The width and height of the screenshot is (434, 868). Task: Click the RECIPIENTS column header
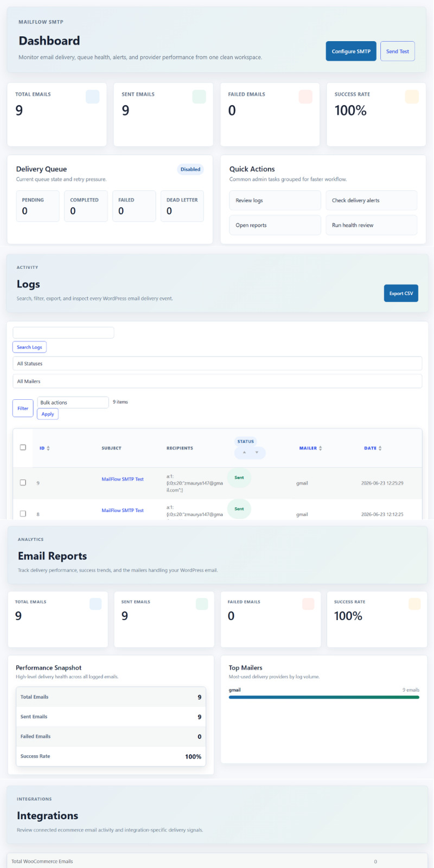(x=180, y=448)
